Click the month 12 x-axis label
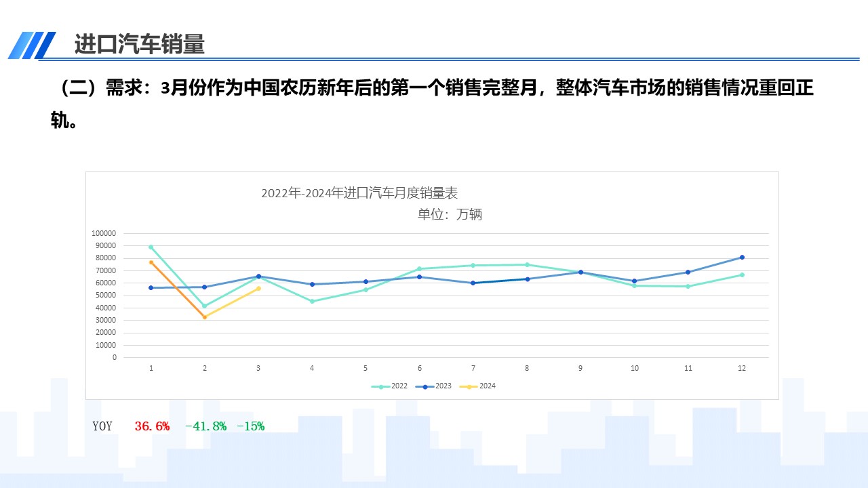This screenshot has width=868, height=488. (x=742, y=368)
